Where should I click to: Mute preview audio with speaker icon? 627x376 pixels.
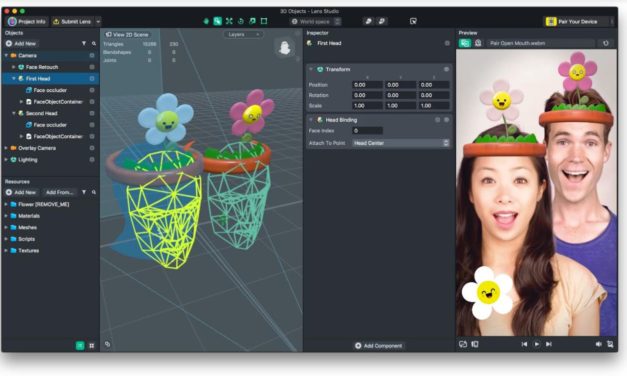click(x=599, y=344)
